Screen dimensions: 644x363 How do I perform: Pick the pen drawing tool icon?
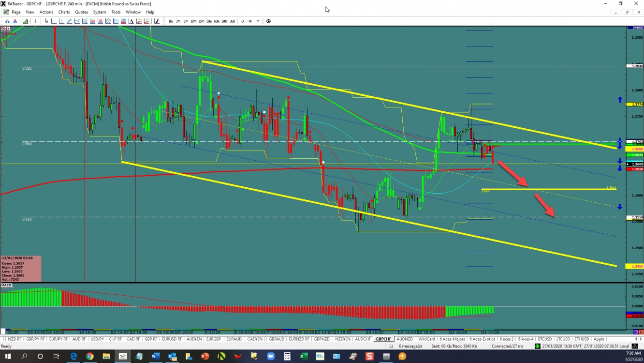(x=157, y=21)
